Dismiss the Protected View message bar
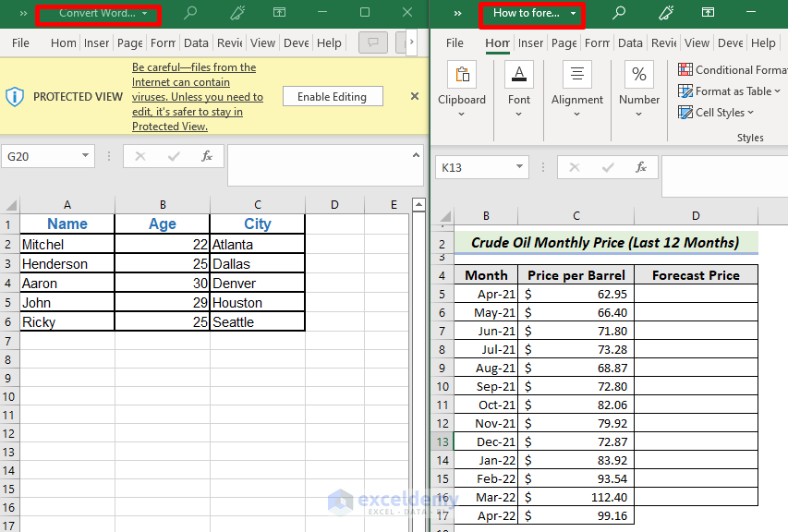The width and height of the screenshot is (788, 532). (x=415, y=96)
